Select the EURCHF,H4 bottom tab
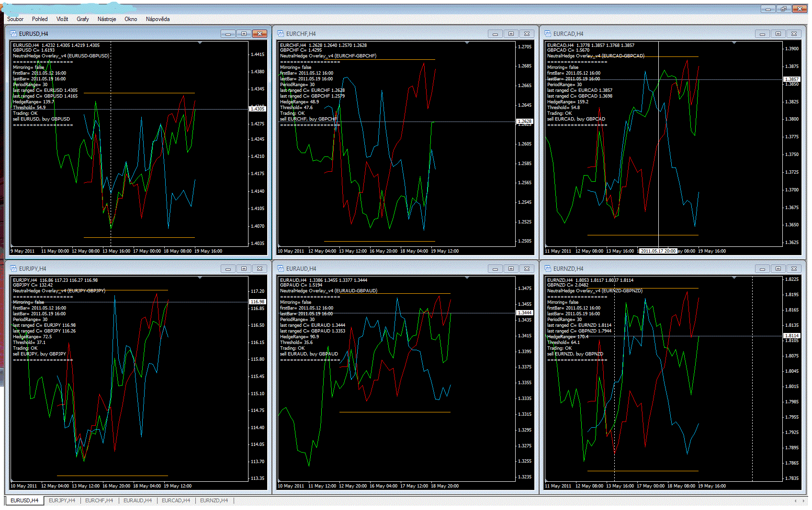 (99, 500)
